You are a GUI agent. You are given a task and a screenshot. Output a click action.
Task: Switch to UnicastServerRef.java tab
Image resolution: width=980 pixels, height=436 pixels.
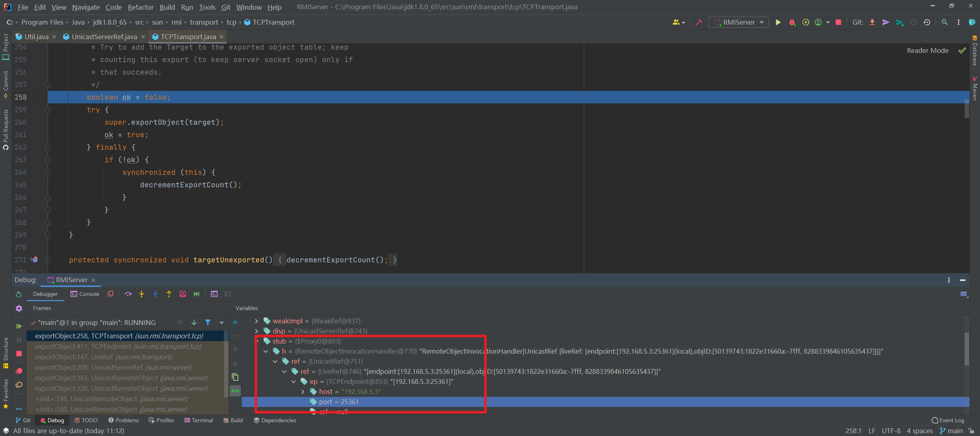(x=104, y=37)
